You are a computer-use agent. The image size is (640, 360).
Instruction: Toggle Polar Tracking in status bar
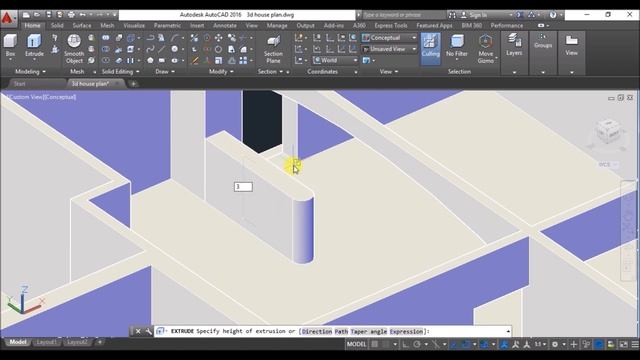(417, 344)
